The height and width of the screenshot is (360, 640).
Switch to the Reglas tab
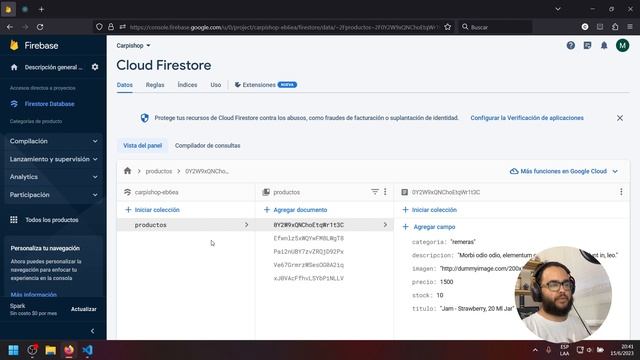[155, 85]
